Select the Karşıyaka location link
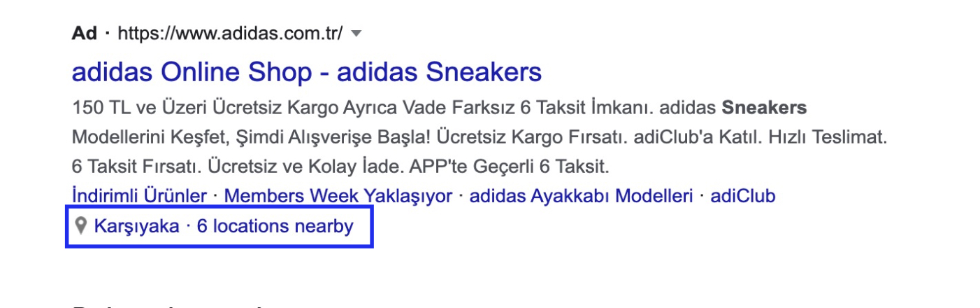Image resolution: width=980 pixels, height=308 pixels. [x=136, y=226]
